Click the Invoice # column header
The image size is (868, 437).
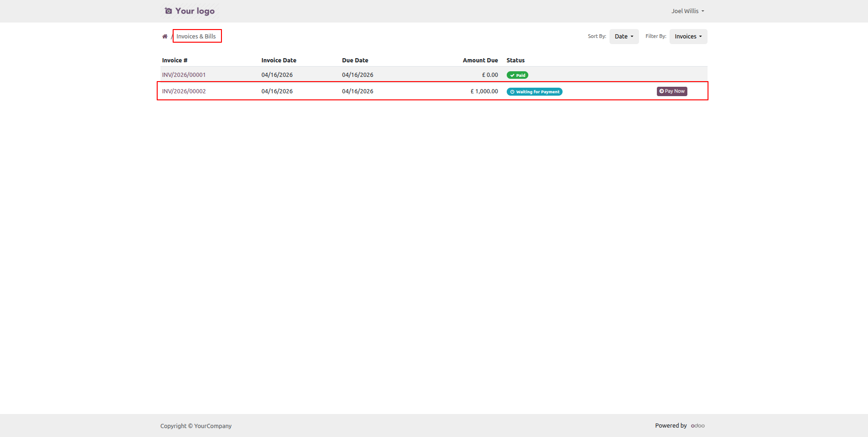pyautogui.click(x=175, y=60)
